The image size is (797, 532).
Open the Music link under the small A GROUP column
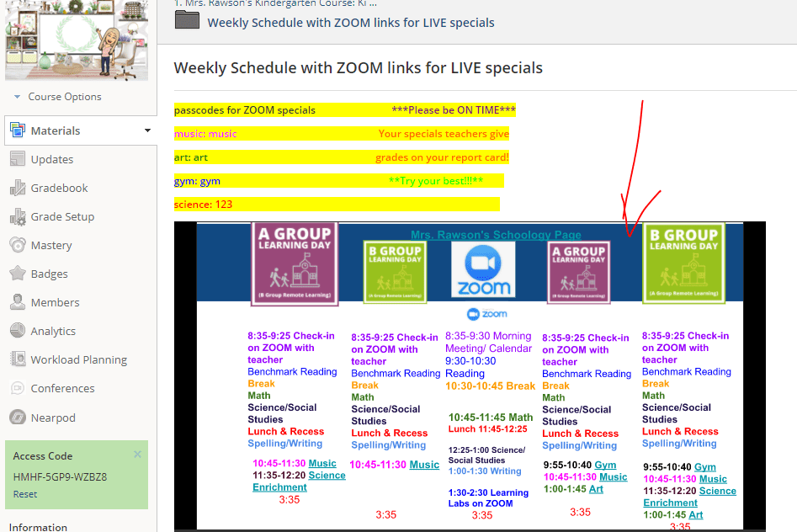614,477
